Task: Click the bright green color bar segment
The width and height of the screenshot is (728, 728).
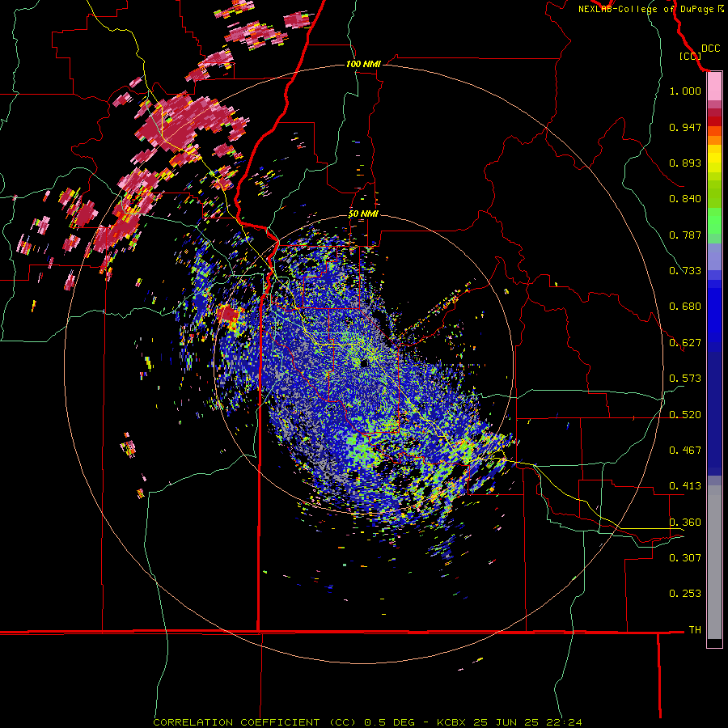Action: (714, 221)
